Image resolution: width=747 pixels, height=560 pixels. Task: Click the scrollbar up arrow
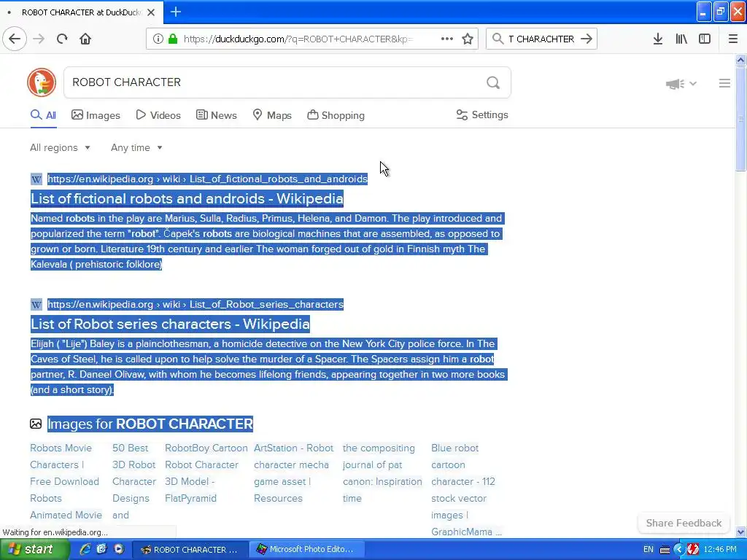pos(740,60)
